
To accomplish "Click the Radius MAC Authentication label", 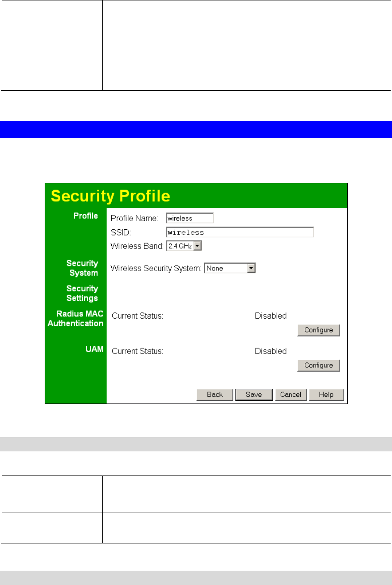I will click(76, 319).
